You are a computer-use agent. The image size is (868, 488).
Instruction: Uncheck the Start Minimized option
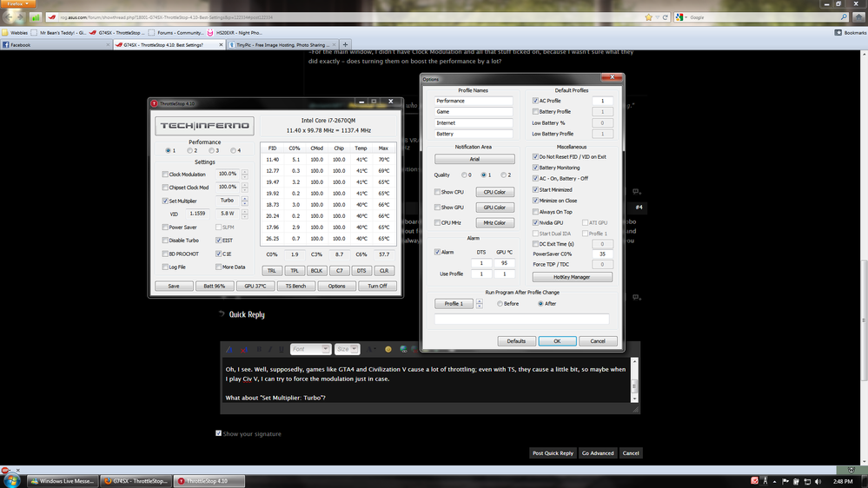(x=535, y=190)
